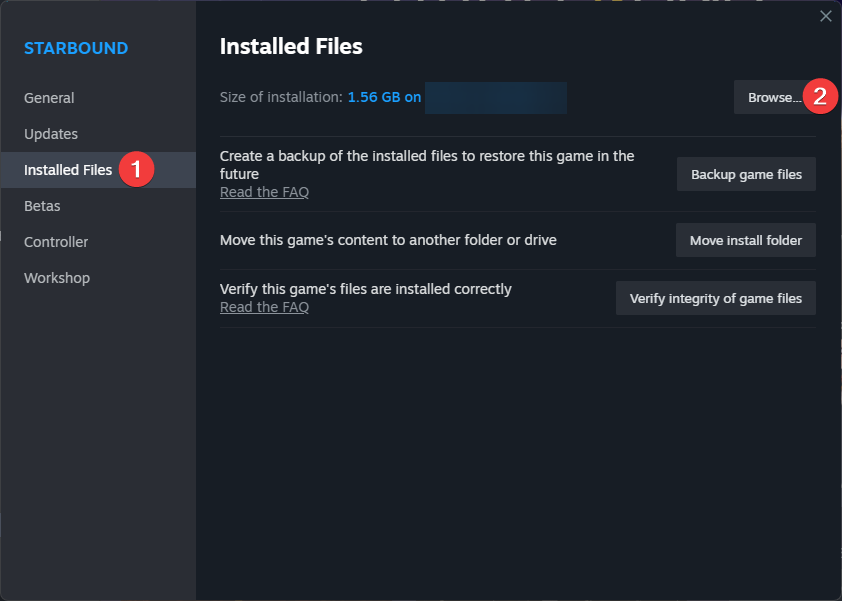Choose Move install folder
This screenshot has height=601, width=842.
click(746, 240)
